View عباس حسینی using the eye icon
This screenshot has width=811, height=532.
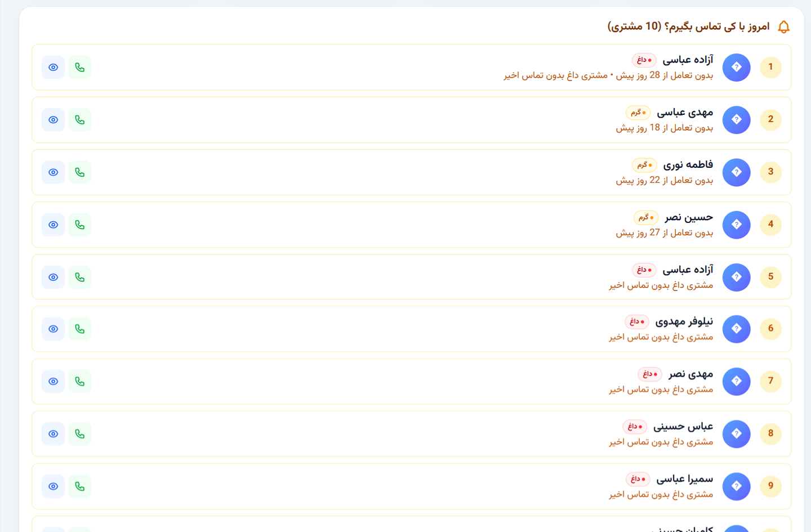(54, 433)
